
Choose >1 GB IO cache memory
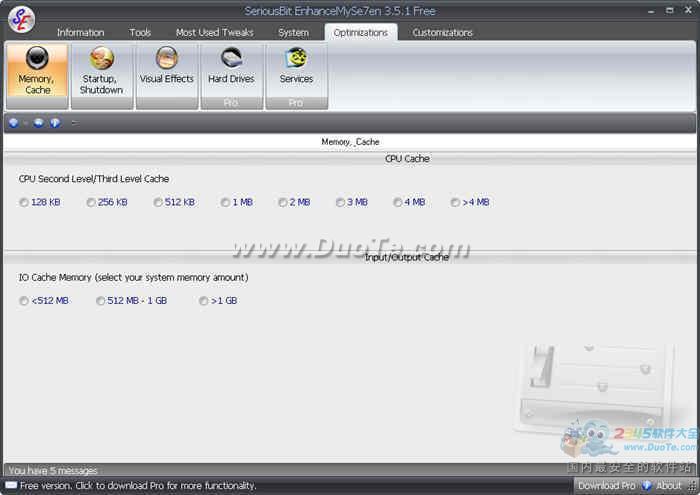point(218,301)
